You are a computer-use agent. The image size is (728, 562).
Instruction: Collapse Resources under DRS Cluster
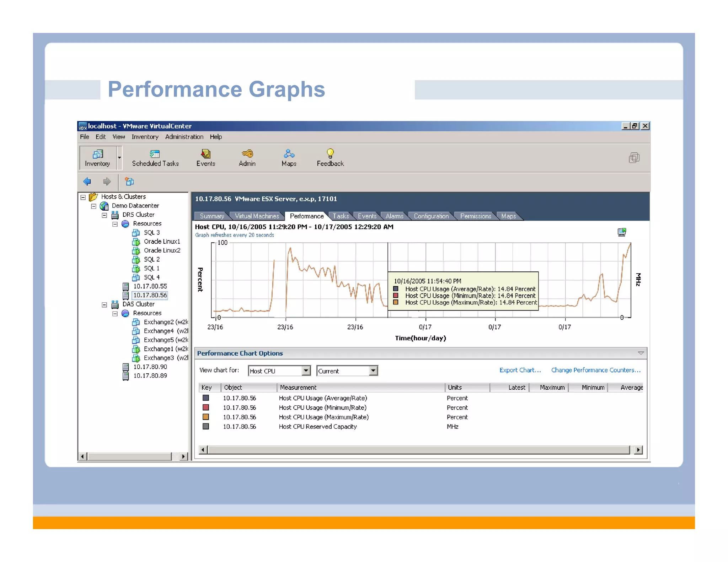pyautogui.click(x=115, y=224)
